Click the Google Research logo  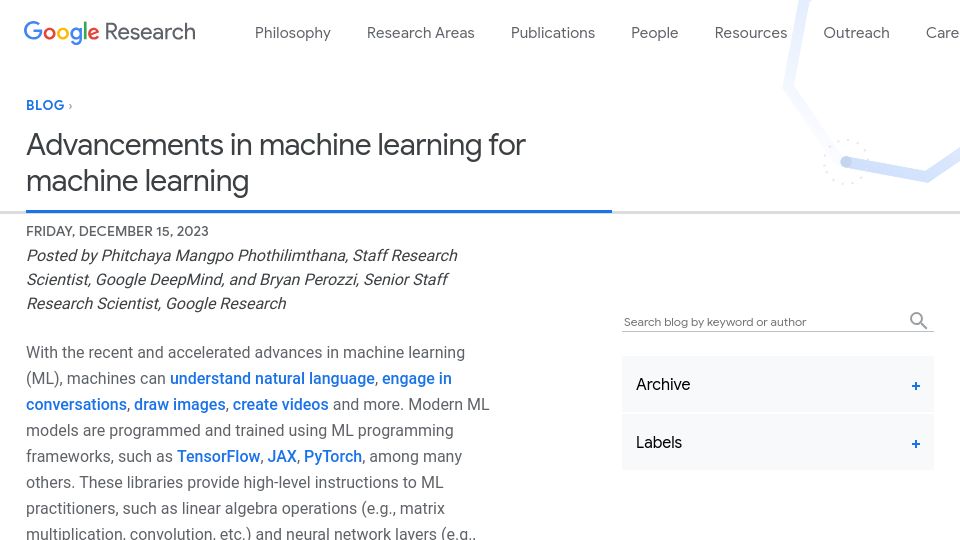click(110, 32)
